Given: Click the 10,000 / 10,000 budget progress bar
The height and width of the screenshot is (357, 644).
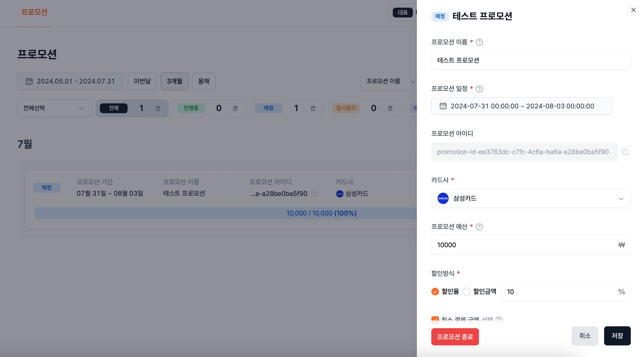Looking at the screenshot, I should point(226,213).
